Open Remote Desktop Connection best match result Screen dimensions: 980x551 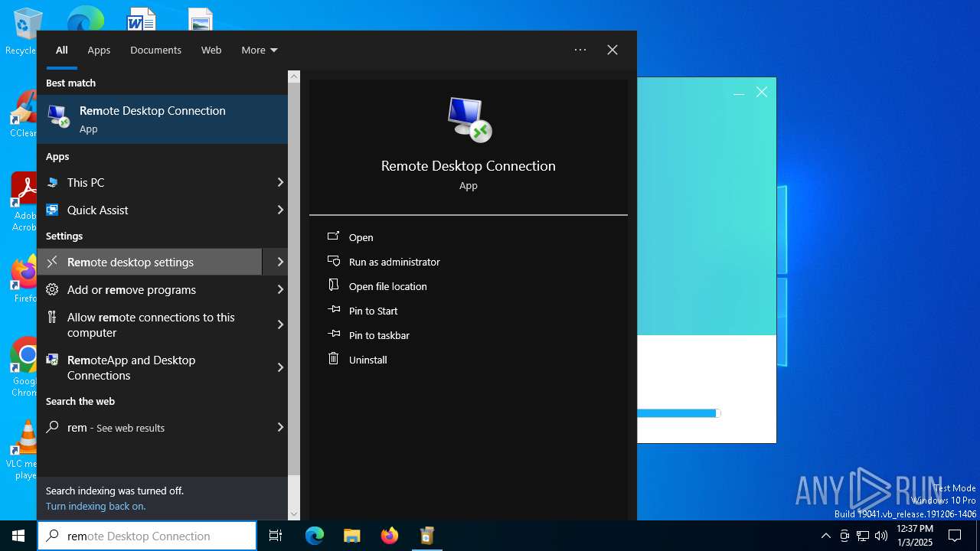point(162,119)
